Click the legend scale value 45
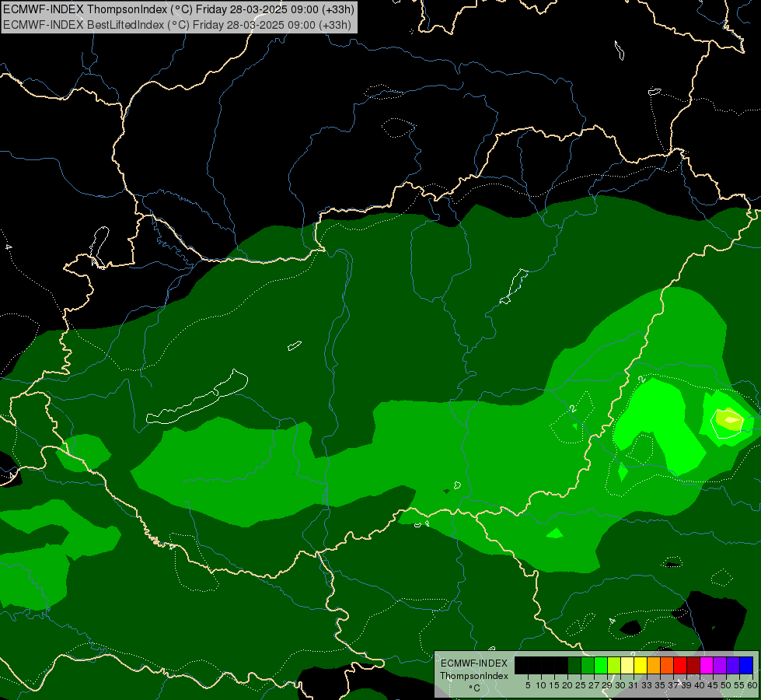 coord(713,685)
